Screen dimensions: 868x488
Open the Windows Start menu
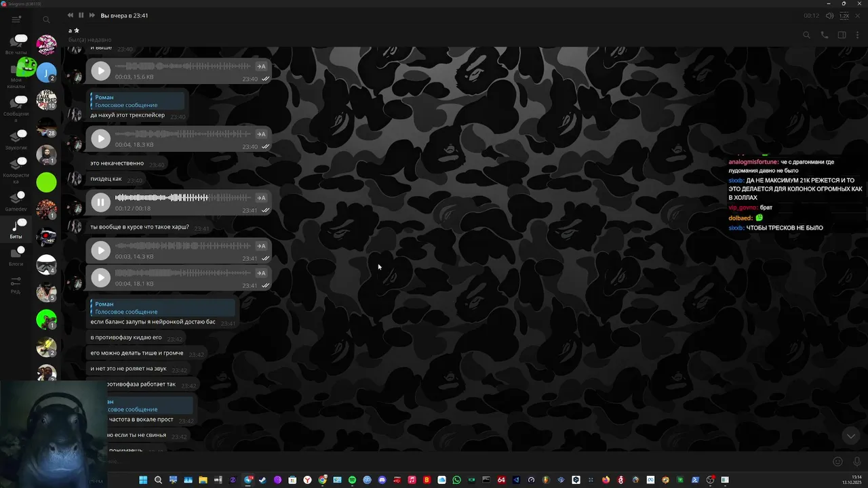pyautogui.click(x=143, y=480)
